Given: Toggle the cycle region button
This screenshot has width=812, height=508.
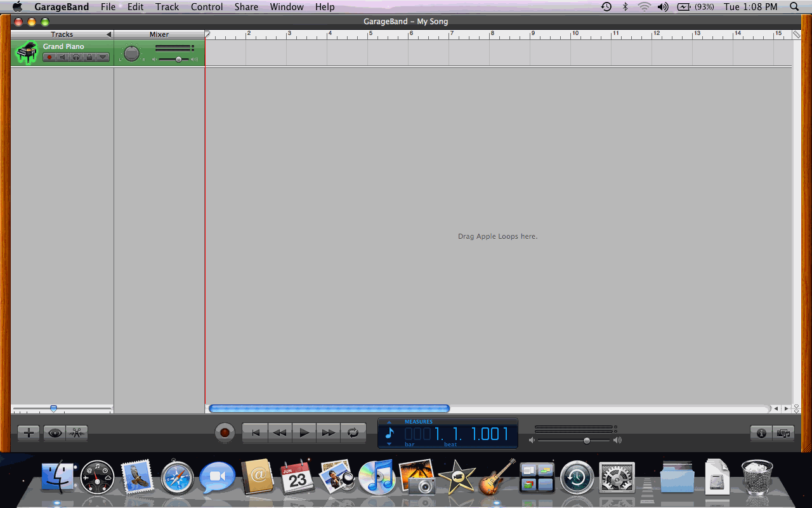Looking at the screenshot, I should [353, 433].
